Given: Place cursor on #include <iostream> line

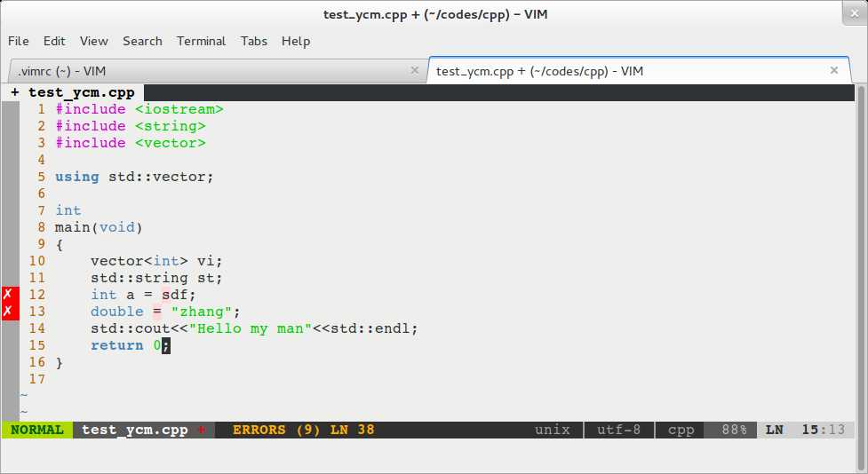Looking at the screenshot, I should click(139, 109).
